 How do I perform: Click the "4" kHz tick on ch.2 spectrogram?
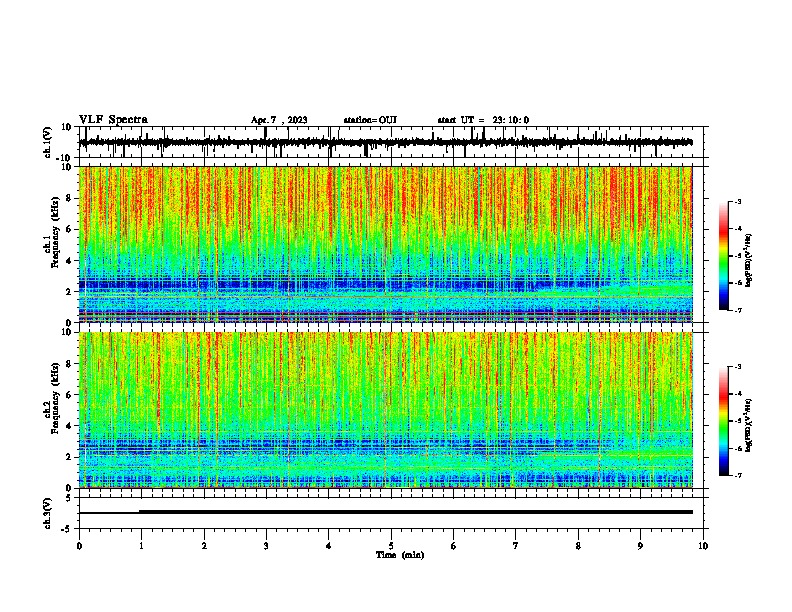[69, 426]
